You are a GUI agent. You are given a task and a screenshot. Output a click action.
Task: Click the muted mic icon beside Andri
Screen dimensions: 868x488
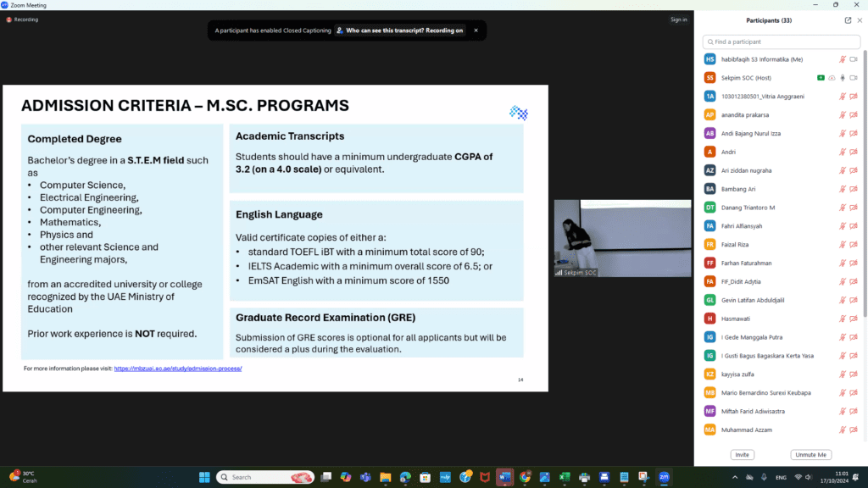tap(843, 152)
